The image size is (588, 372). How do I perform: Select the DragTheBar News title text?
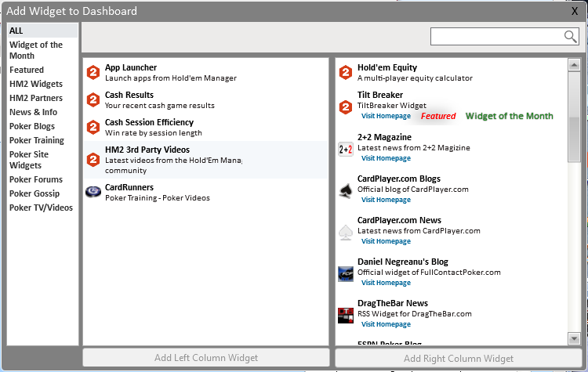pos(393,303)
